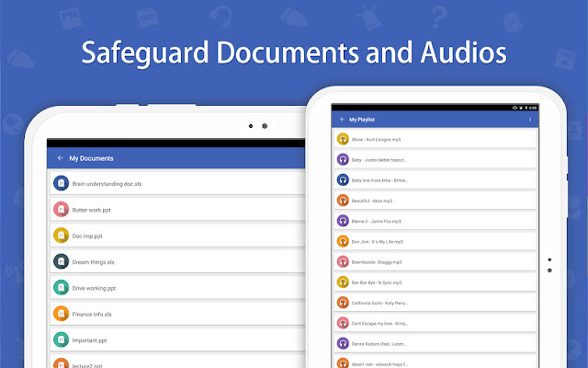The width and height of the screenshot is (588, 368).
Task: Click the headphone icon for Beautiful - Akon.mp3
Action: click(x=343, y=201)
